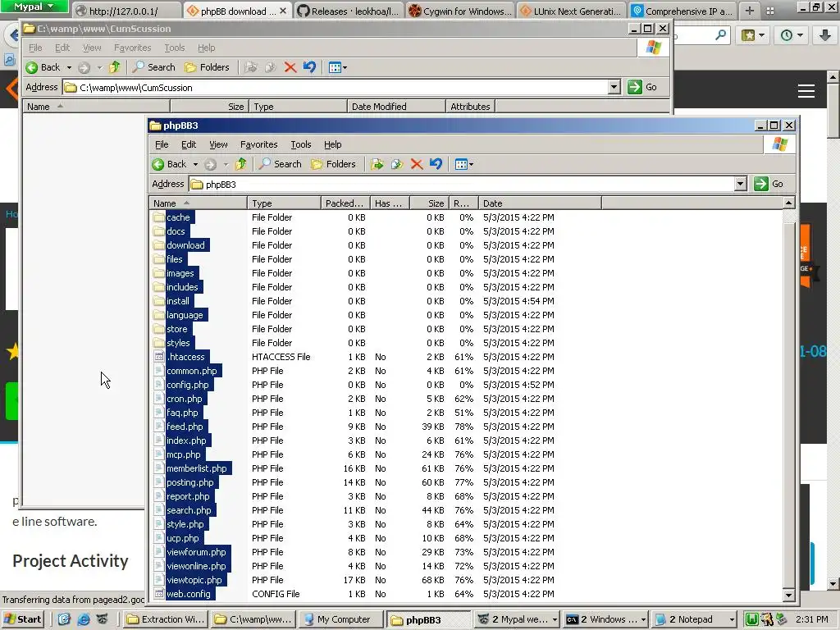Click Search in CumScussion window
Screen dimensions: 840x630
pyautogui.click(x=153, y=67)
